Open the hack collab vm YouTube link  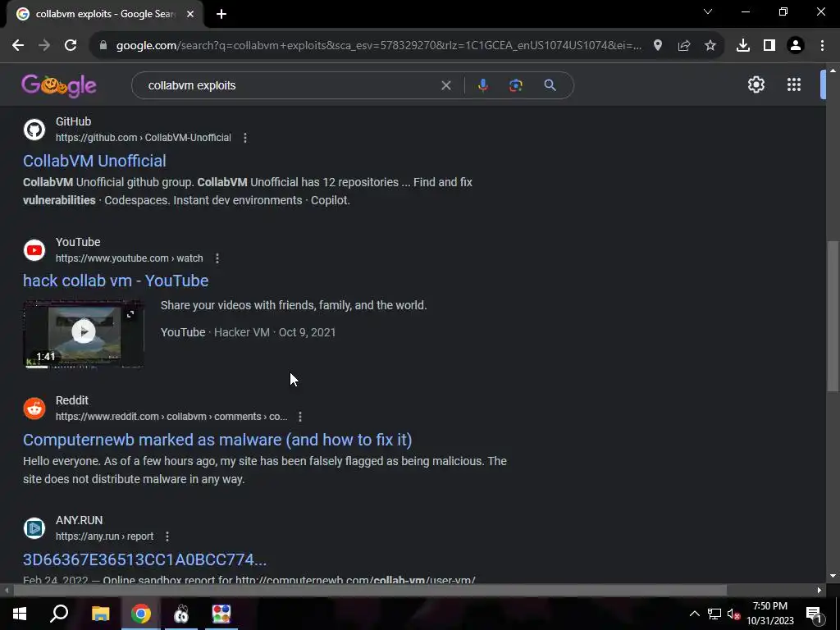point(116,281)
